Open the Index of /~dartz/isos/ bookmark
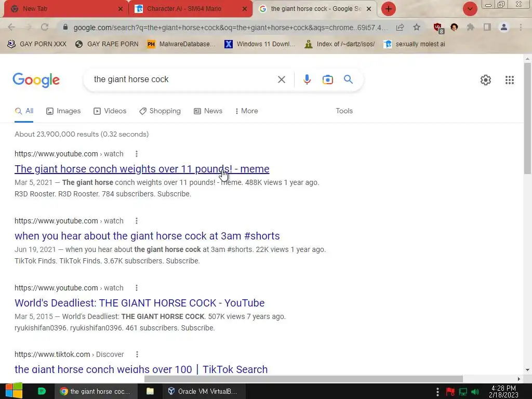532x399 pixels. [x=340, y=44]
